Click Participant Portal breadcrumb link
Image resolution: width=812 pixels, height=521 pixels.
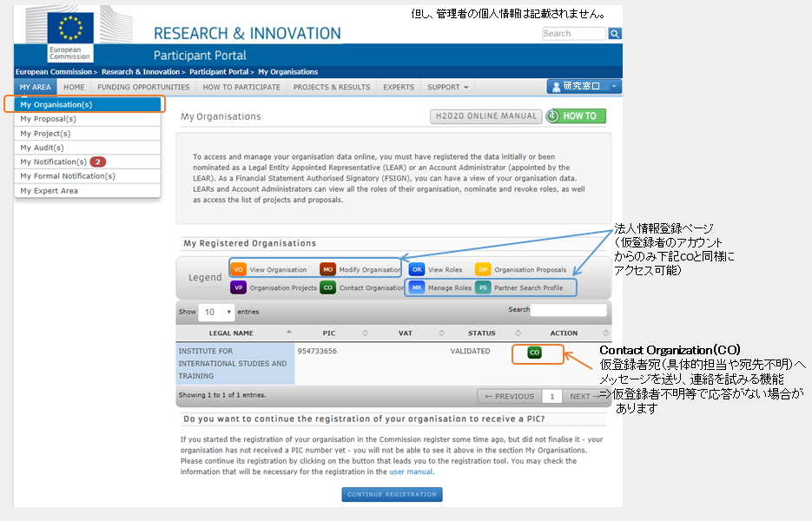pos(219,72)
